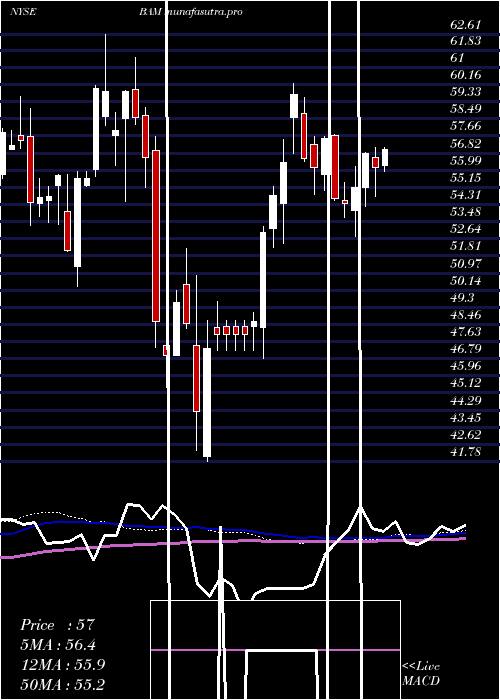Select the 5MA : 56.4 value

tap(58, 645)
